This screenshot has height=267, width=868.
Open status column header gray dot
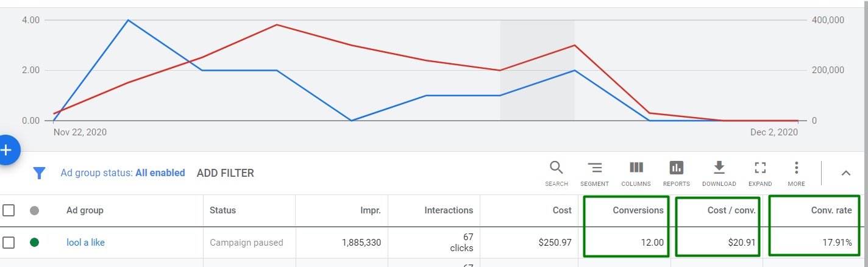[x=35, y=210]
